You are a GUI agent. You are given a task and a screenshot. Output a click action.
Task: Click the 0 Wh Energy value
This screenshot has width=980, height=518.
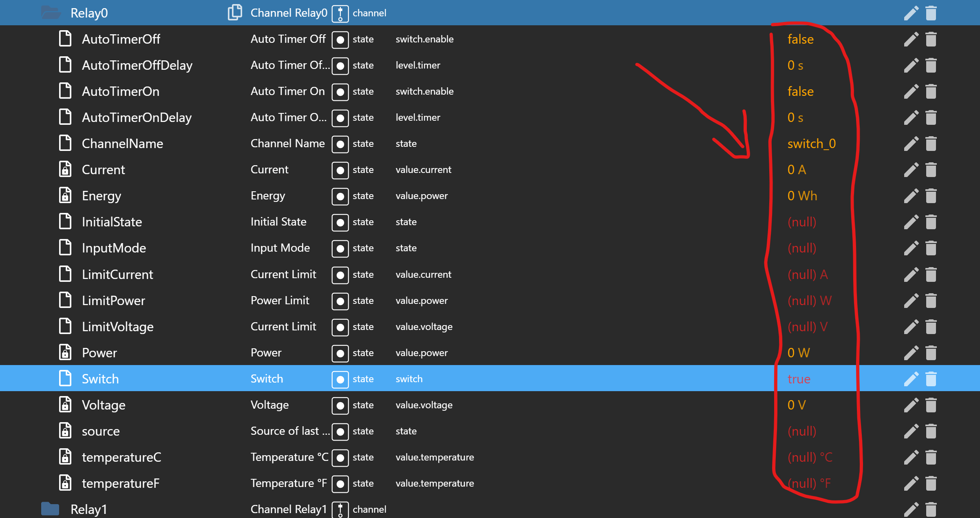pos(802,196)
